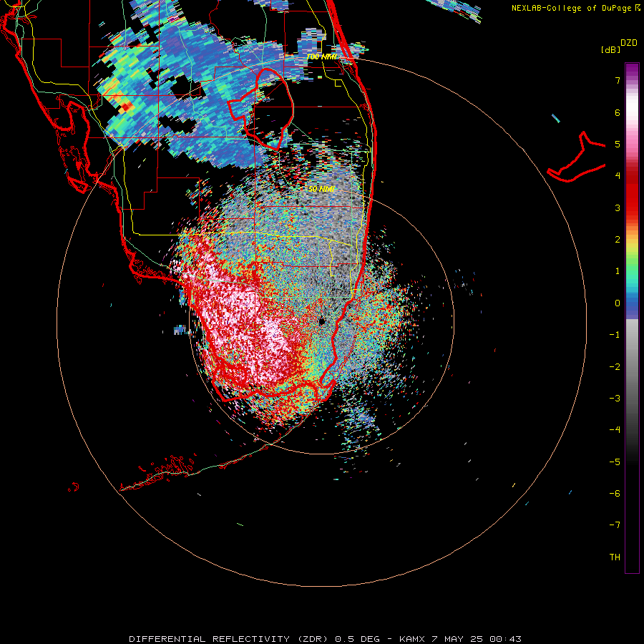Click the black radar site dot at the rings' center
The width and height of the screenshot is (644, 644).
point(321,321)
